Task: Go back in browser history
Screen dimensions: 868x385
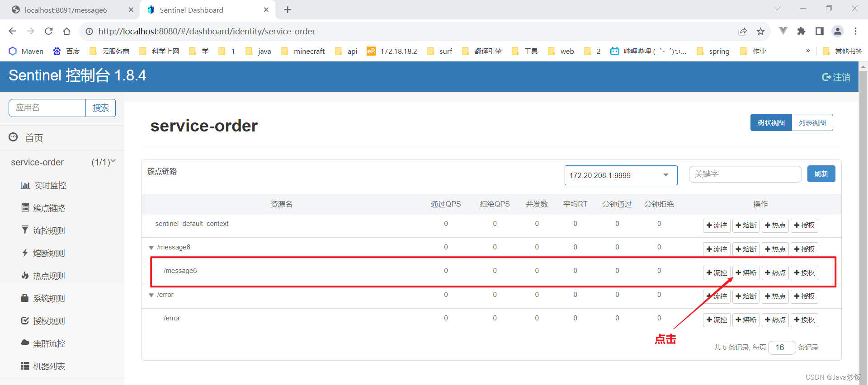Action: (x=12, y=31)
